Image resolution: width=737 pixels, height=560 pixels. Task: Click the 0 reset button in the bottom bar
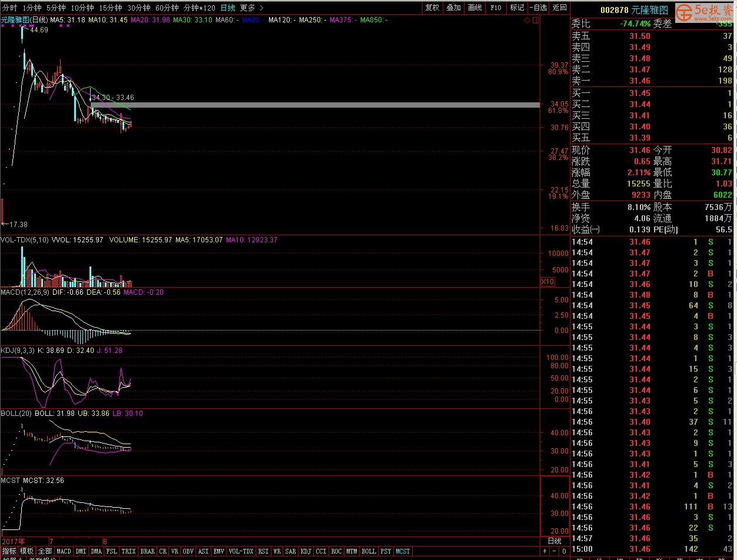tap(563, 551)
